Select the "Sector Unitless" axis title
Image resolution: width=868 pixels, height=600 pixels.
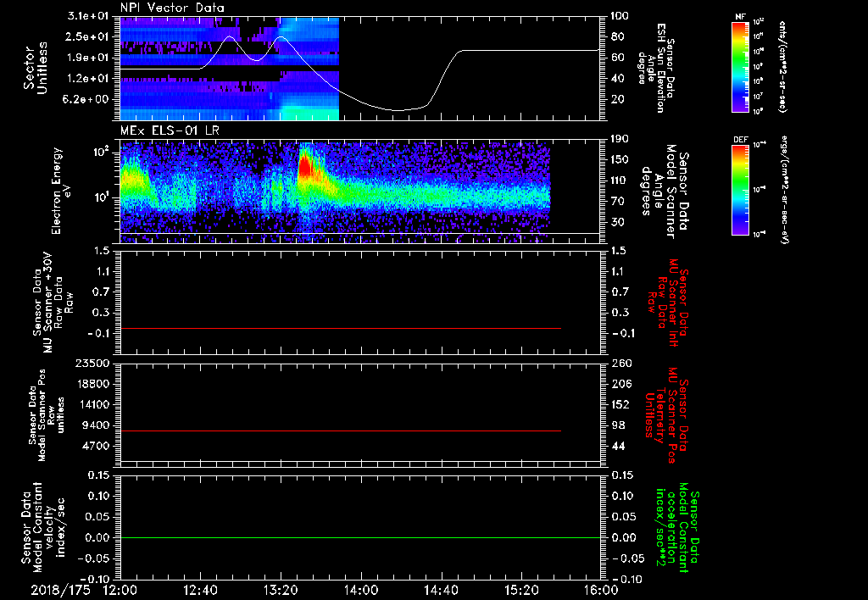[36, 68]
